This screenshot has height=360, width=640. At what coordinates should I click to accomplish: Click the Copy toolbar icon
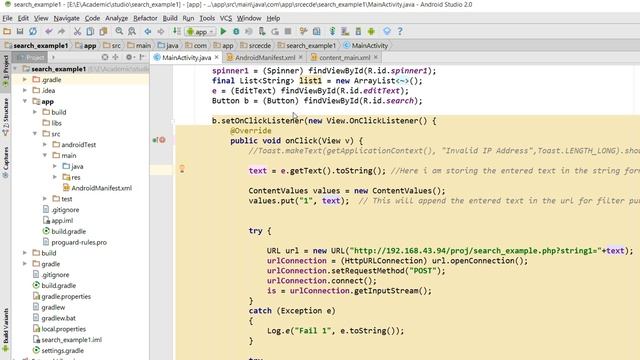tap(90, 31)
